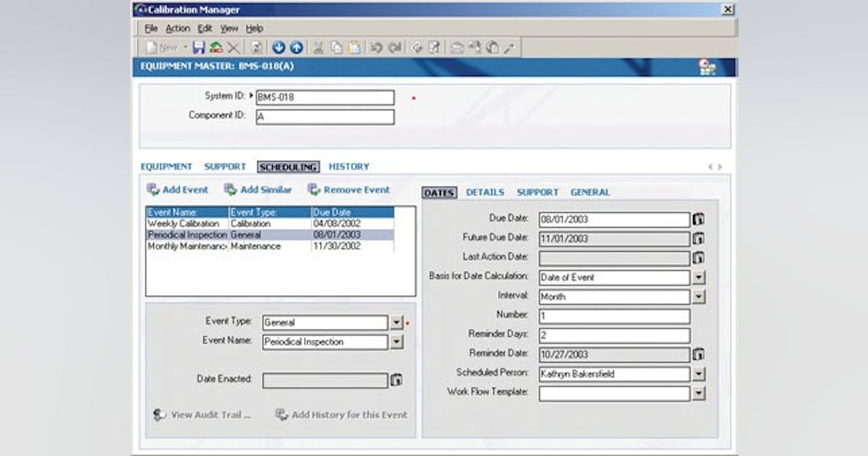Screen dimensions: 868x456
Task: Expand the Event Type dropdown arrow
Action: (396, 323)
